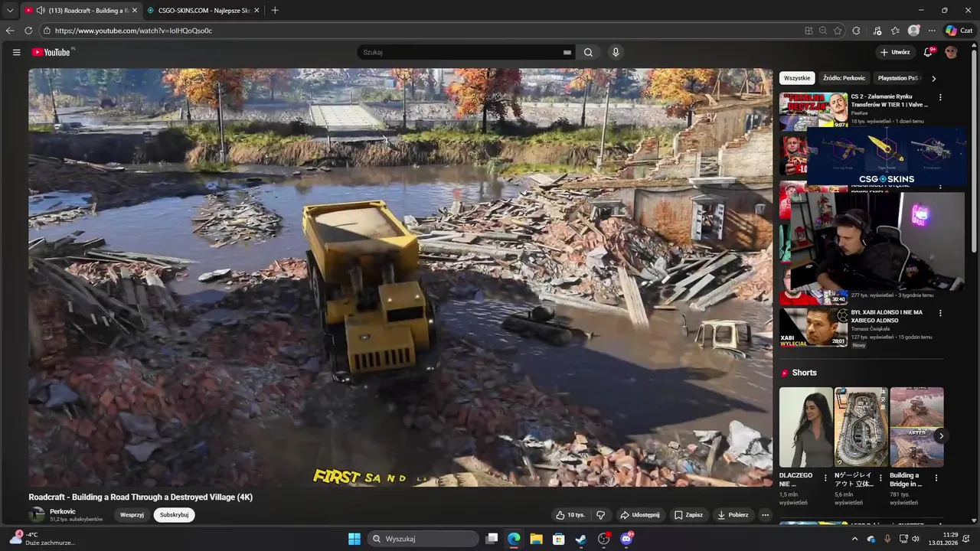Open Steam from the taskbar
The image size is (980, 551).
(x=581, y=539)
